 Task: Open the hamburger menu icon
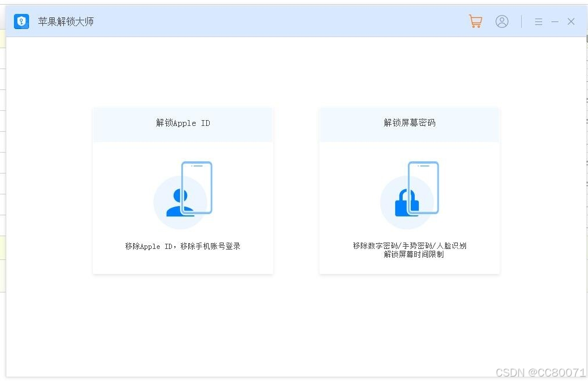pyautogui.click(x=539, y=21)
